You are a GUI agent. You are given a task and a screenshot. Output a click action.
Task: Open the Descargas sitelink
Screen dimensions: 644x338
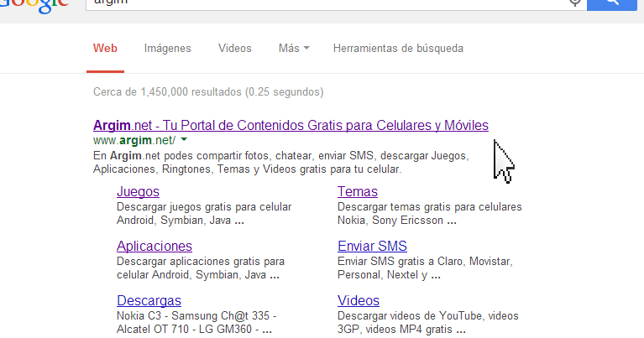(x=149, y=300)
